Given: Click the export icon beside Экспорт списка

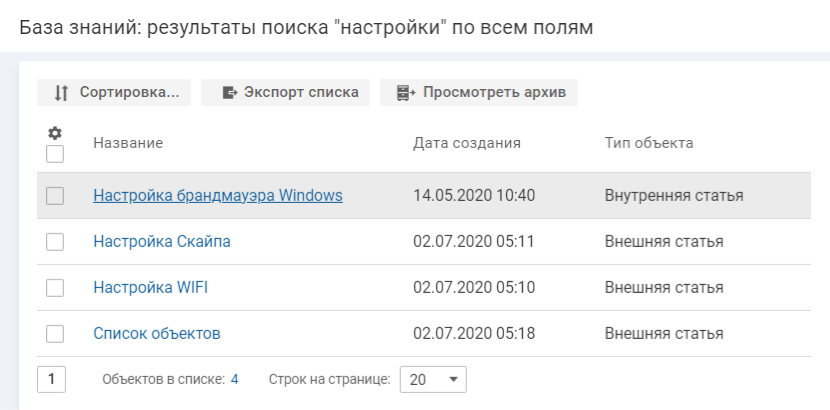Looking at the screenshot, I should 230,93.
